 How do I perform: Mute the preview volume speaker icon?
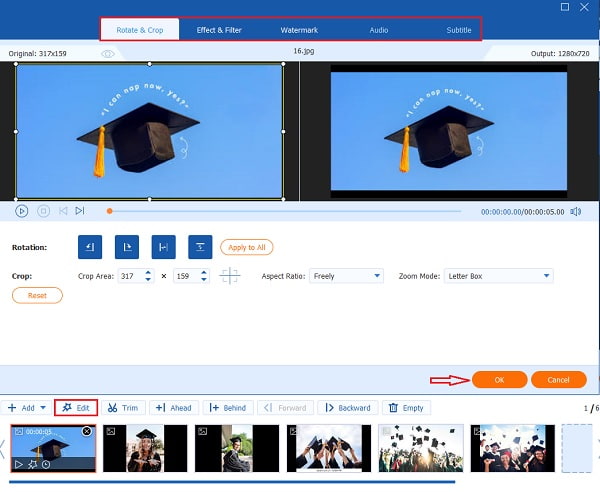[x=576, y=212]
